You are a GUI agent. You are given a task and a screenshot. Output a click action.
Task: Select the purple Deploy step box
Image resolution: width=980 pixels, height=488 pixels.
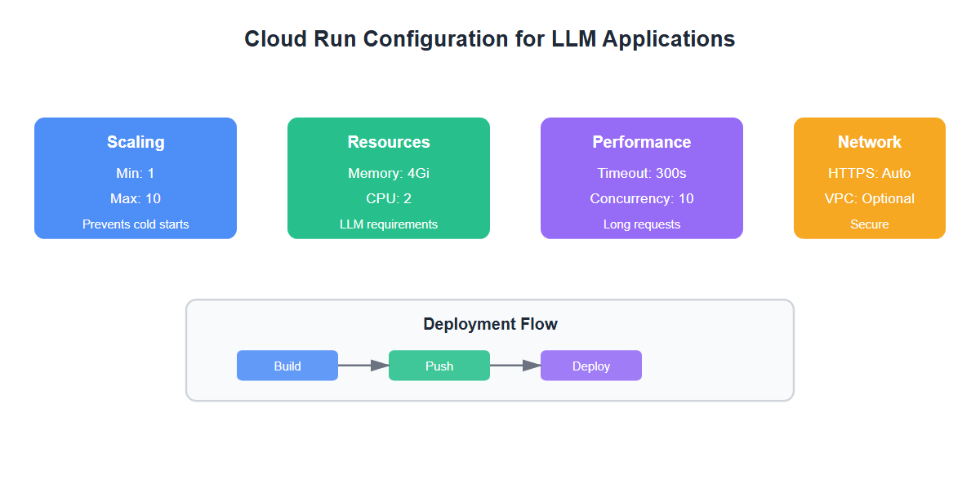point(591,366)
